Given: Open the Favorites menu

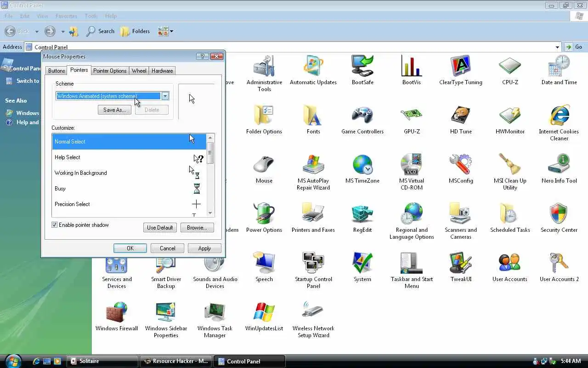Looking at the screenshot, I should click(66, 16).
